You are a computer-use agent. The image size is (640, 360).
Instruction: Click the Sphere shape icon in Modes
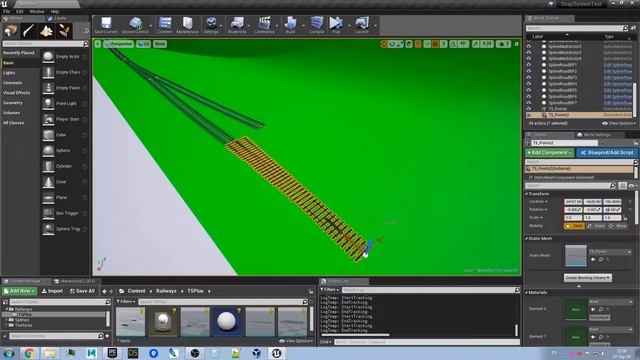(x=48, y=150)
